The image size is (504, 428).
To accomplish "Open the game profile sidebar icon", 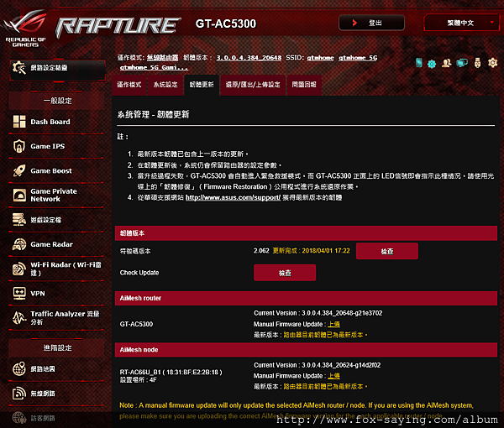I will [x=19, y=220].
